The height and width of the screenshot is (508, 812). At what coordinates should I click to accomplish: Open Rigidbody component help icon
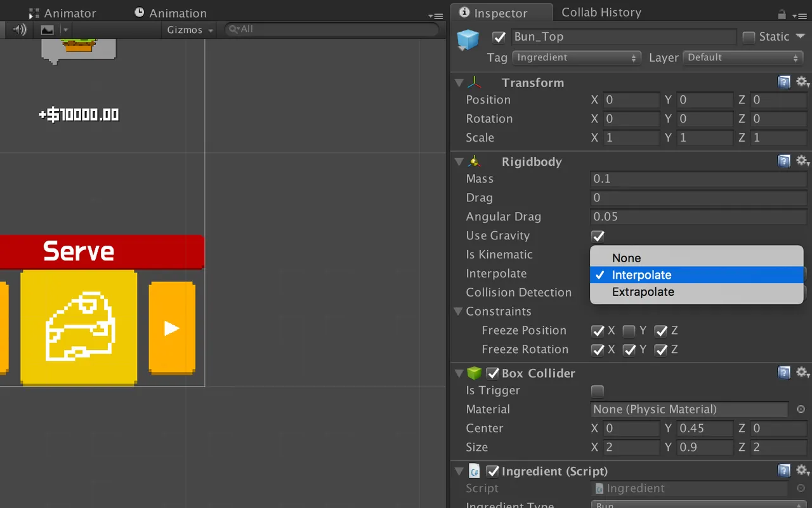(x=785, y=161)
